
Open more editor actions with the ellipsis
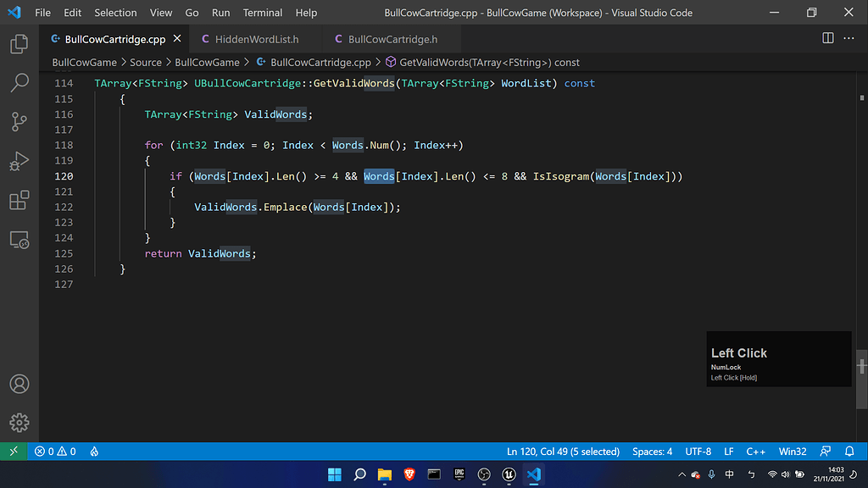[849, 38]
